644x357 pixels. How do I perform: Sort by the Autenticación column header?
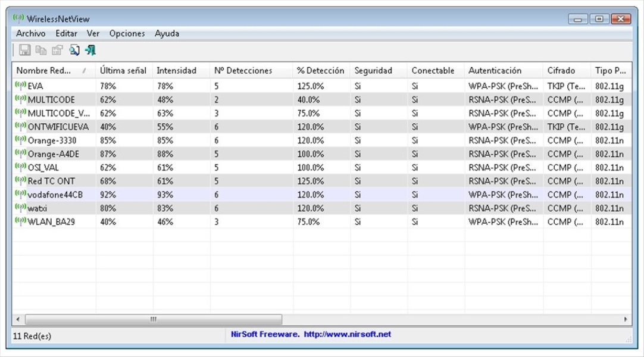click(504, 71)
